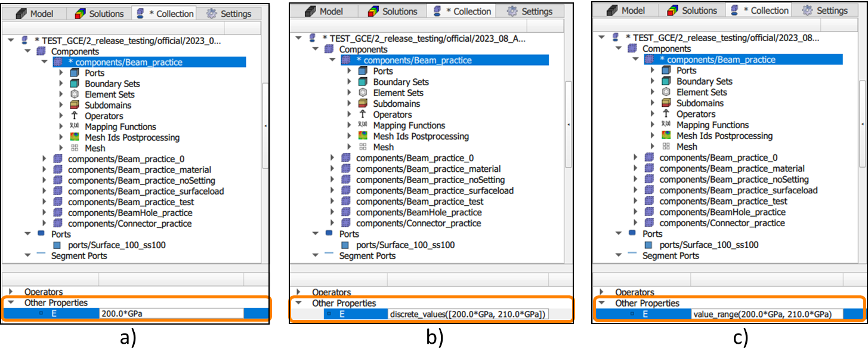
Task: Click the Operators arrow icon in panel c
Action: [666, 114]
